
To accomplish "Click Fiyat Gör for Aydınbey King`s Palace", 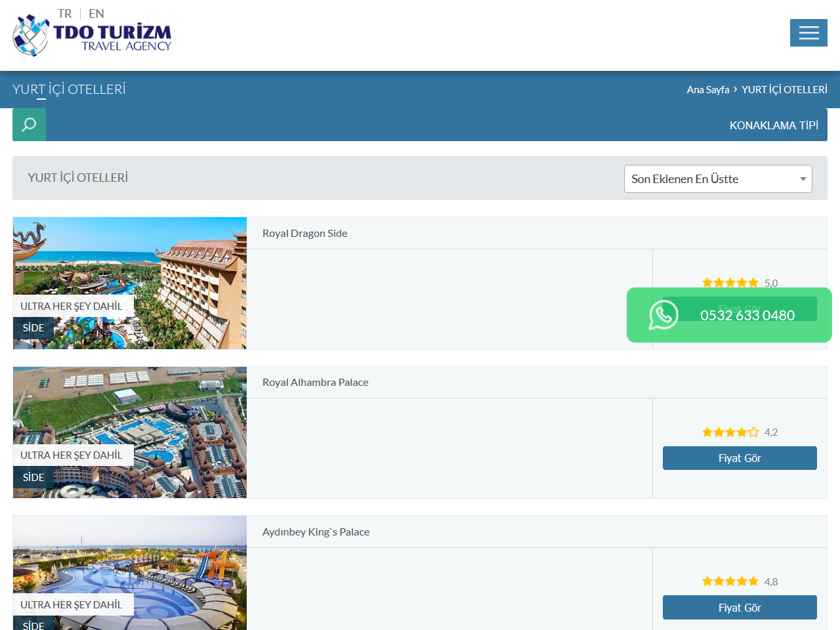I will coord(740,608).
